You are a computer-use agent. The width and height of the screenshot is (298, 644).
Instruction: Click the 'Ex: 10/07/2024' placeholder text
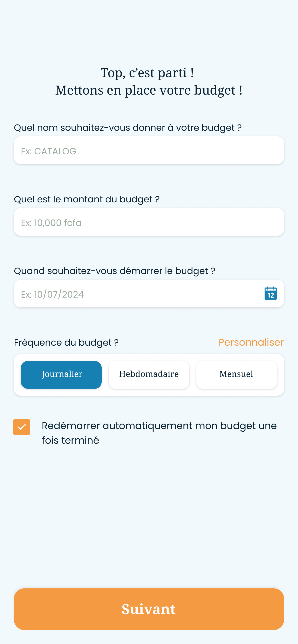(x=52, y=294)
